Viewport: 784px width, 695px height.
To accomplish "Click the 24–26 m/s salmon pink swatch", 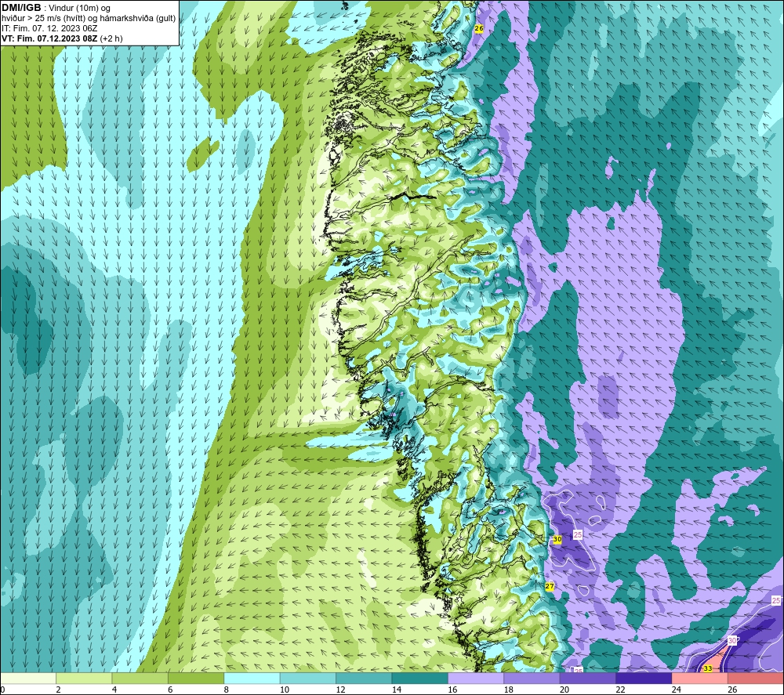I will click(x=700, y=678).
